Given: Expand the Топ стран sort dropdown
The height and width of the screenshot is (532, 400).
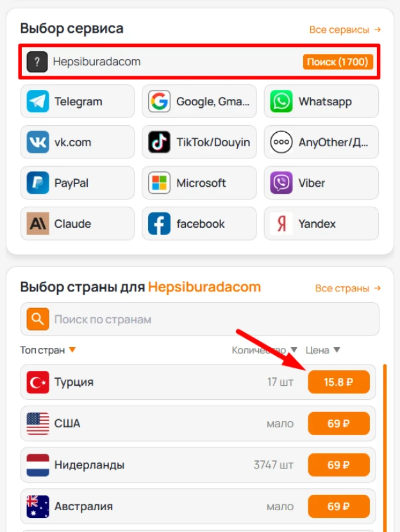Looking at the screenshot, I should 72,350.
